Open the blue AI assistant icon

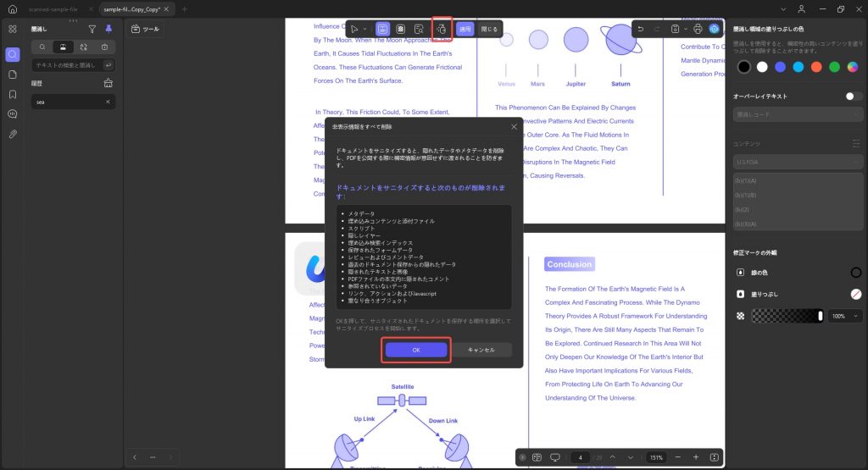714,29
